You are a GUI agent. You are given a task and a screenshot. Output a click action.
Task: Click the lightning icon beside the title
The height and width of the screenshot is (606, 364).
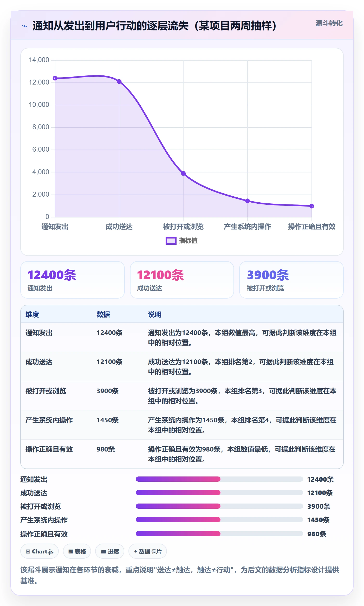(x=25, y=26)
